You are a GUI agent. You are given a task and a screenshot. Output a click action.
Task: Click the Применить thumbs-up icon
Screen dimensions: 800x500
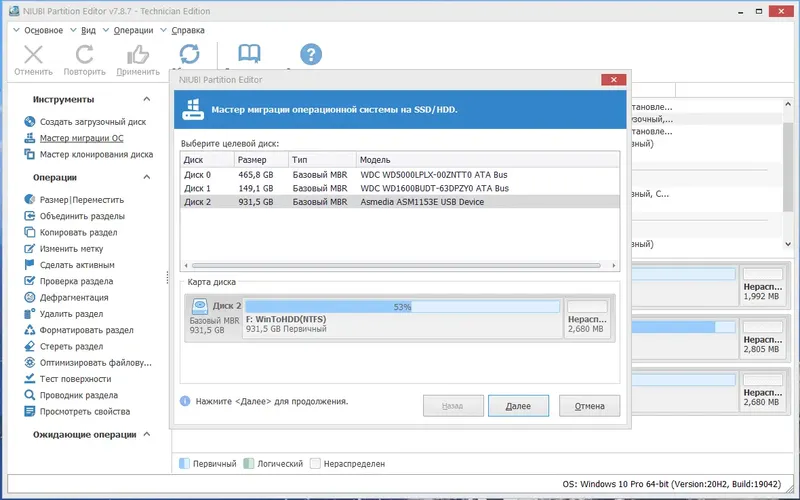point(138,54)
